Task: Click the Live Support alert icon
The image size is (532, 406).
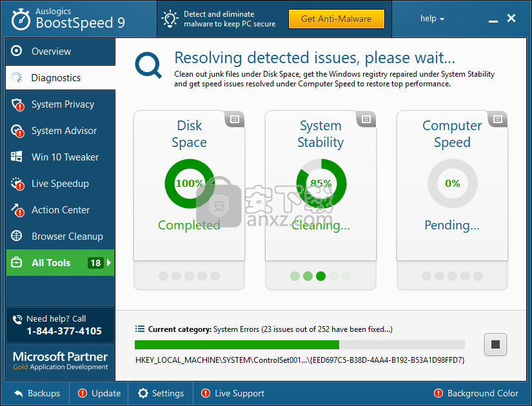Action: click(x=206, y=393)
